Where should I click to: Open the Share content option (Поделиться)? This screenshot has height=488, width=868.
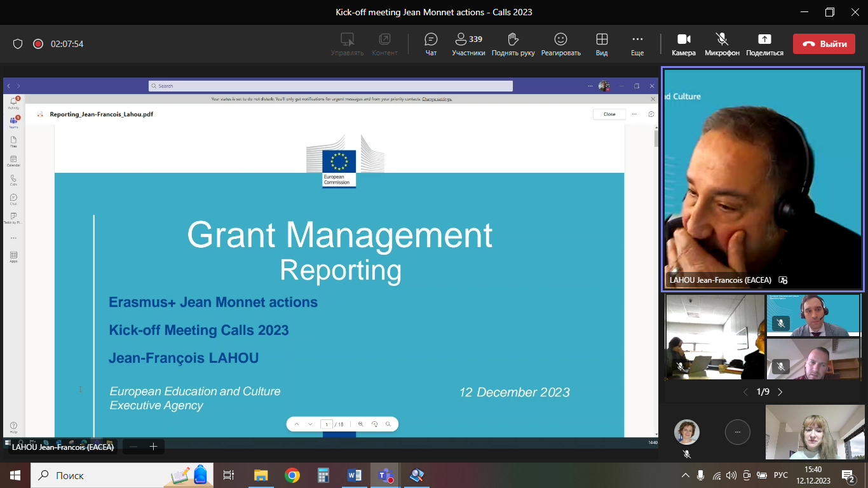[764, 44]
